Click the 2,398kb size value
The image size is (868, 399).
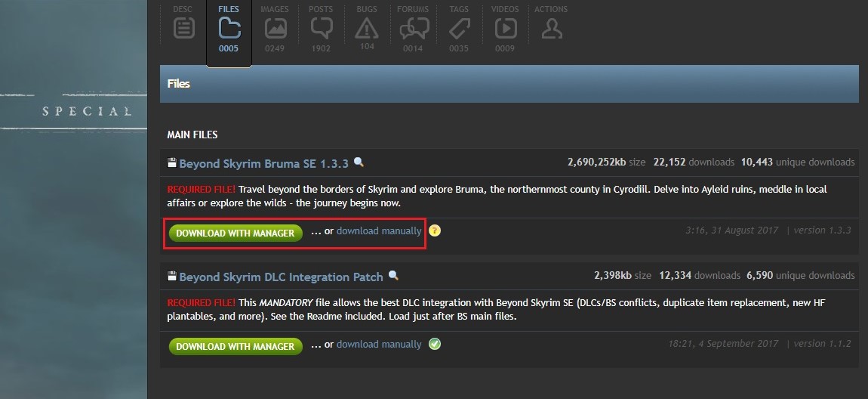tap(613, 275)
